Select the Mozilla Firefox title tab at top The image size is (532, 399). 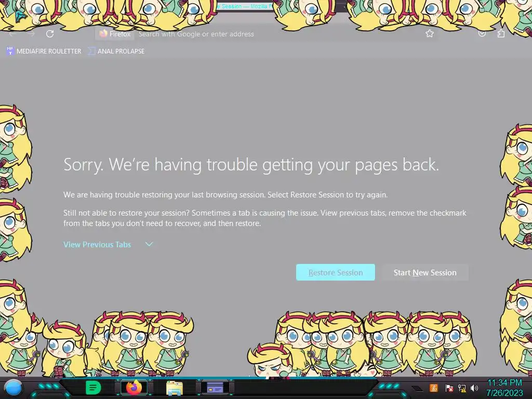coord(245,6)
